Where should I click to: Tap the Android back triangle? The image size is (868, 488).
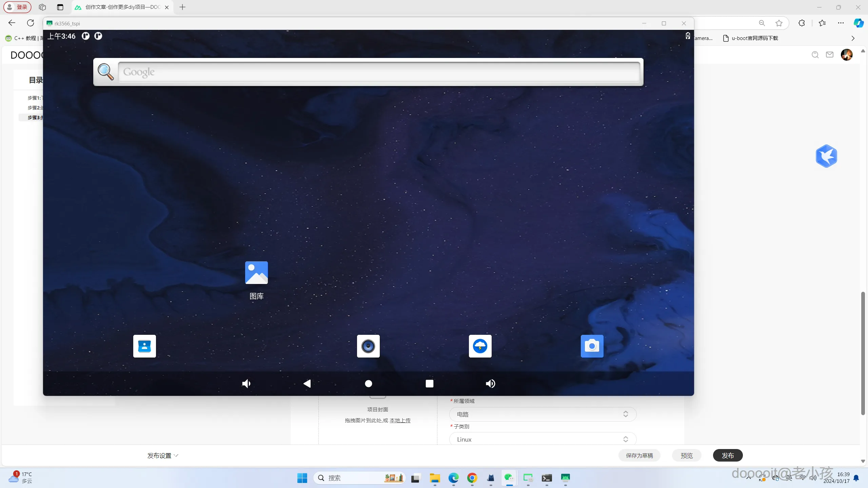click(307, 384)
